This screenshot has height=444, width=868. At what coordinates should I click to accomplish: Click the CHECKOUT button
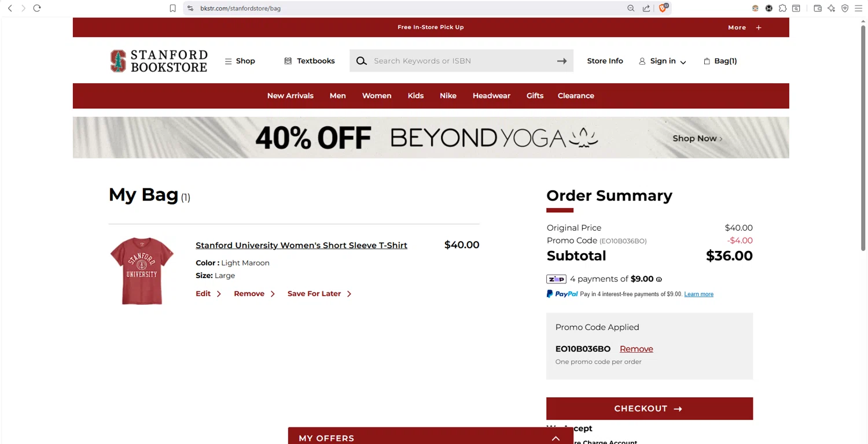coord(649,408)
